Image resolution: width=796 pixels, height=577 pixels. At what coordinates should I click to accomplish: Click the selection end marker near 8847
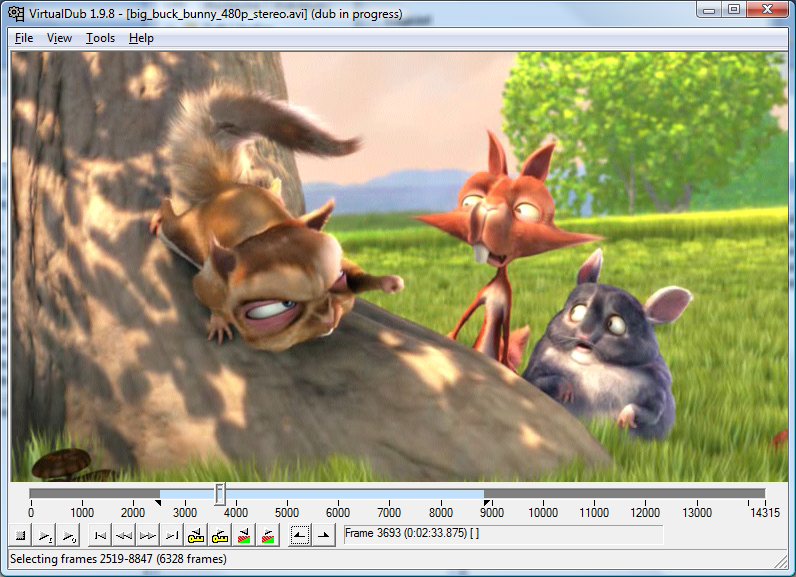tap(487, 503)
